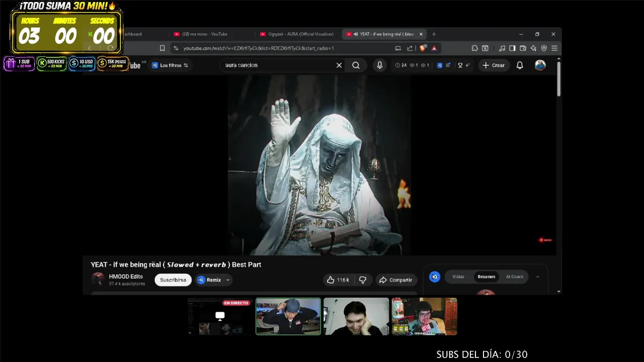Screen dimensions: 644x362
Task: Open the Brave wallet icon
Action: click(x=523, y=48)
